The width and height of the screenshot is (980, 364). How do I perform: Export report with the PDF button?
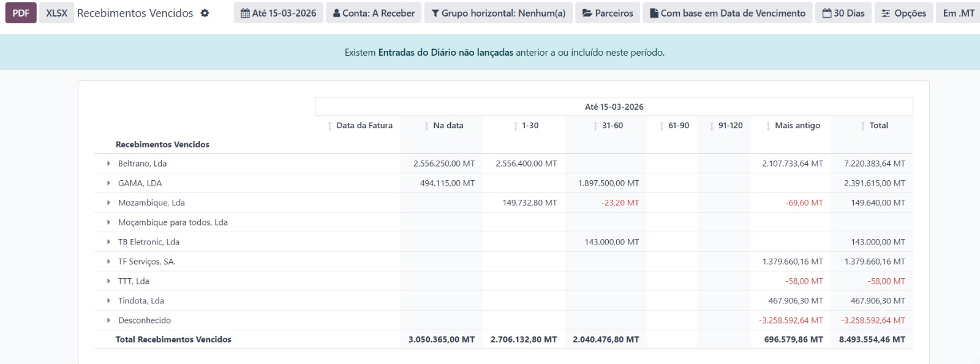tap(21, 13)
